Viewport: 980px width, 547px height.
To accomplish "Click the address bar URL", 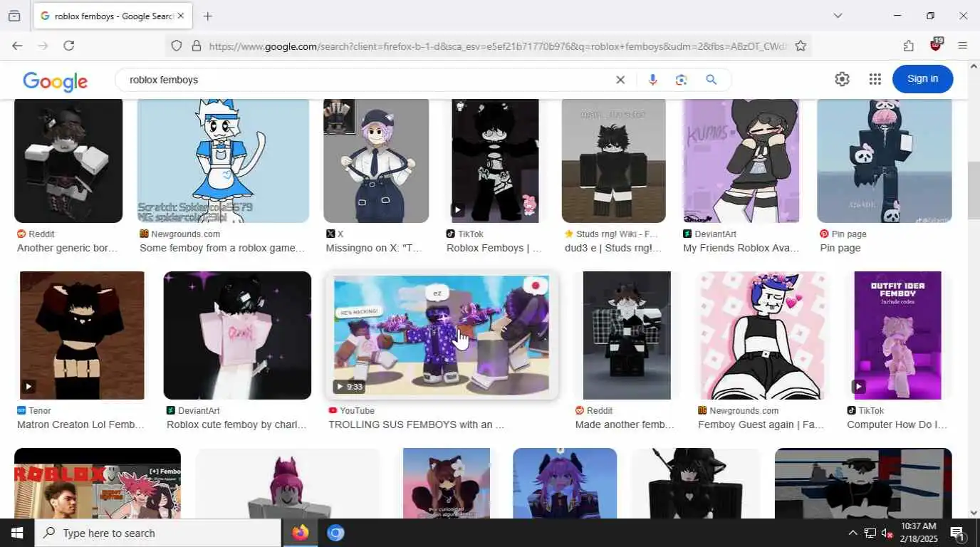I will click(499, 46).
